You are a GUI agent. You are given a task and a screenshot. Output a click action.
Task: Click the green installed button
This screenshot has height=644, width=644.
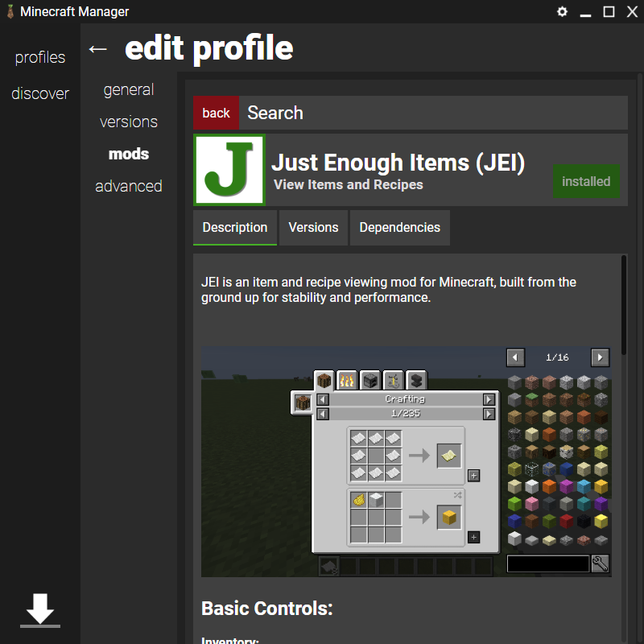[586, 181]
